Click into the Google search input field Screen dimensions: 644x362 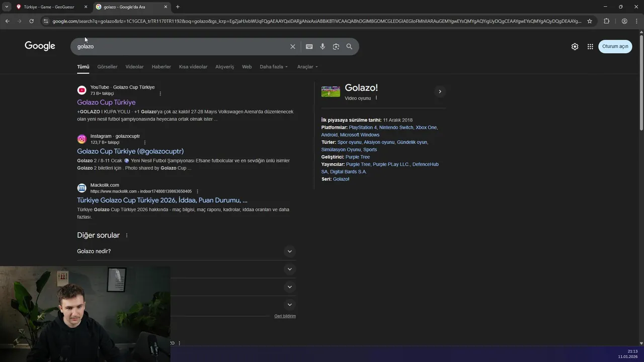click(181, 46)
